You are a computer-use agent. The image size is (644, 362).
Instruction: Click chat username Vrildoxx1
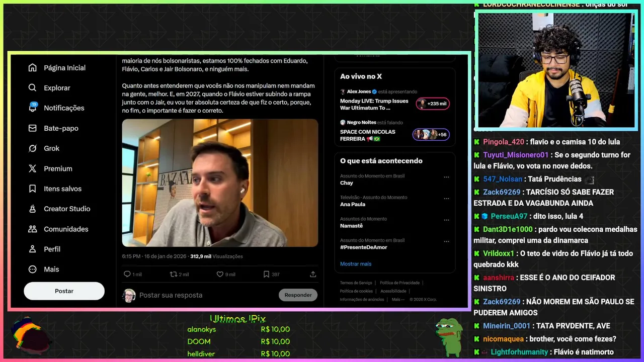[499, 253]
